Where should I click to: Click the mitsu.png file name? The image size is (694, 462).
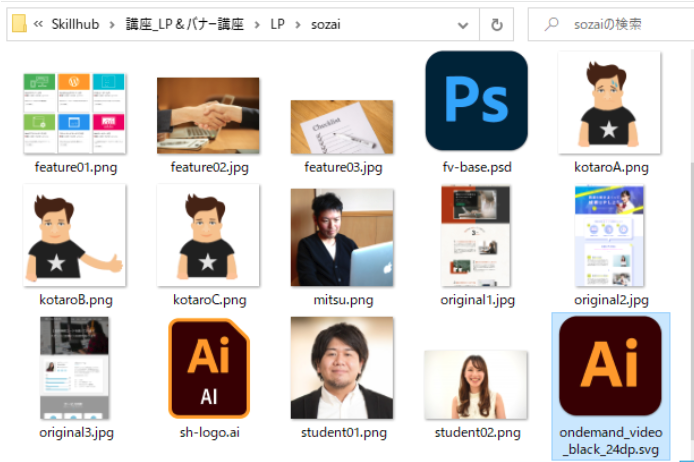(343, 300)
